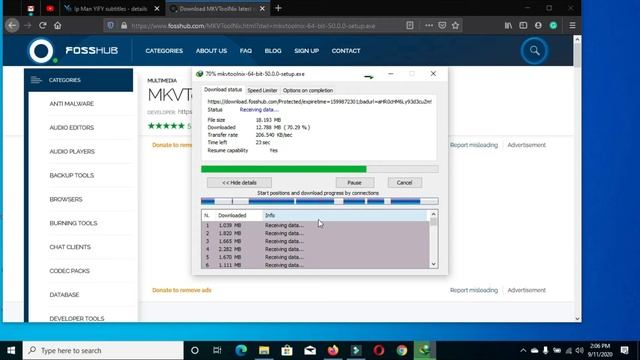
Task: Click the Firefox forward arrow button
Action: 28,25
